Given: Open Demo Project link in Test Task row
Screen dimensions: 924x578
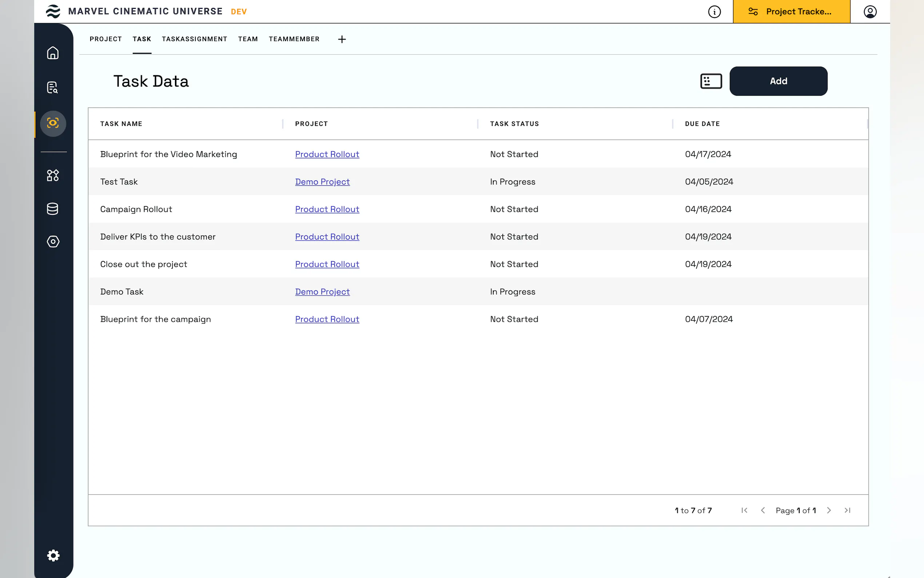Looking at the screenshot, I should click(x=322, y=182).
